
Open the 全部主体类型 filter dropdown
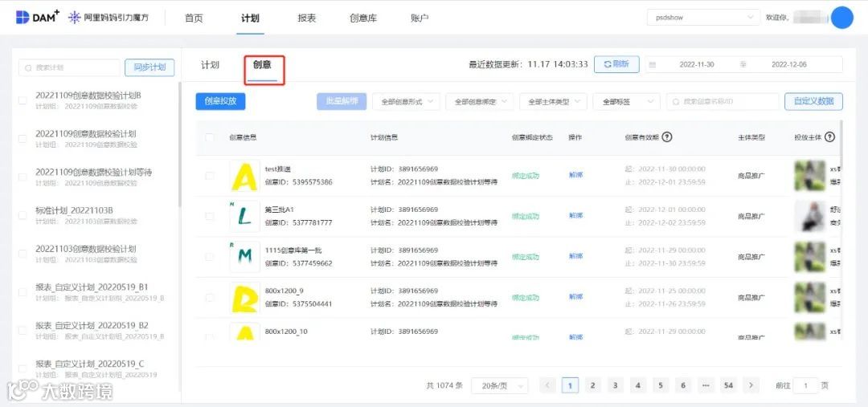click(553, 102)
